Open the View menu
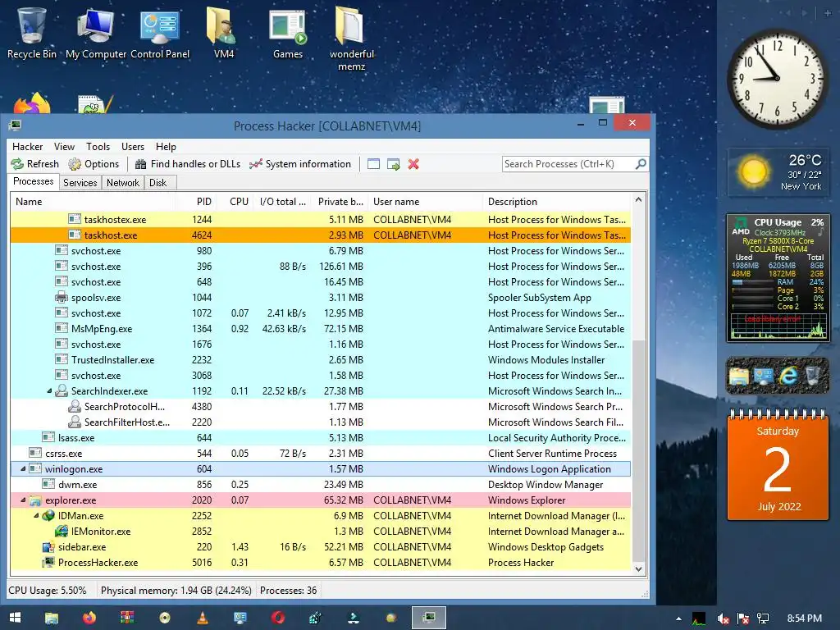The image size is (840, 630). pyautogui.click(x=64, y=147)
